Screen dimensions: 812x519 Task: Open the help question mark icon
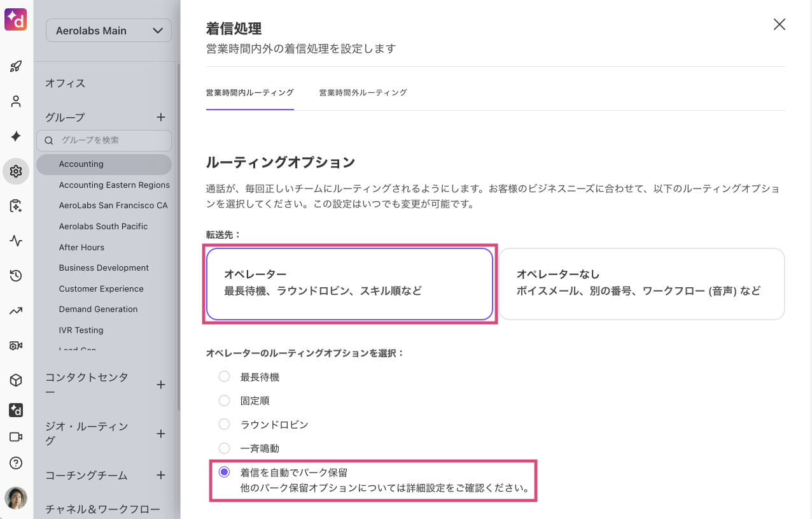pyautogui.click(x=16, y=463)
